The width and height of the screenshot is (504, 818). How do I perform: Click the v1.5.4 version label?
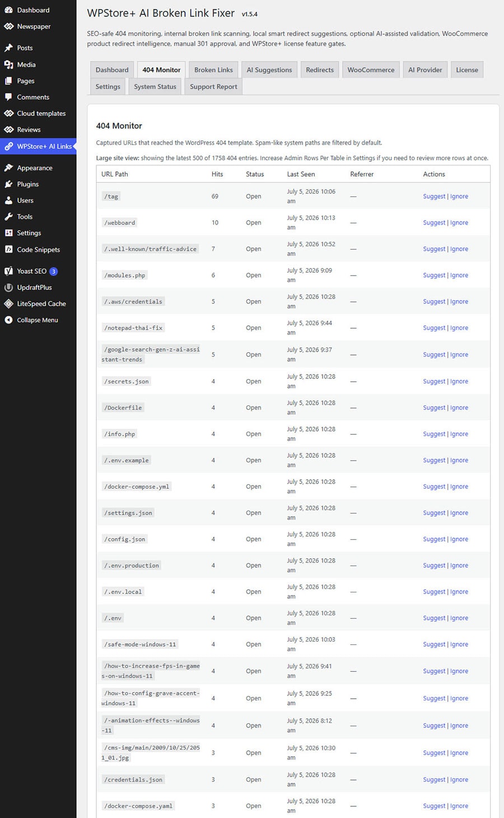[250, 15]
